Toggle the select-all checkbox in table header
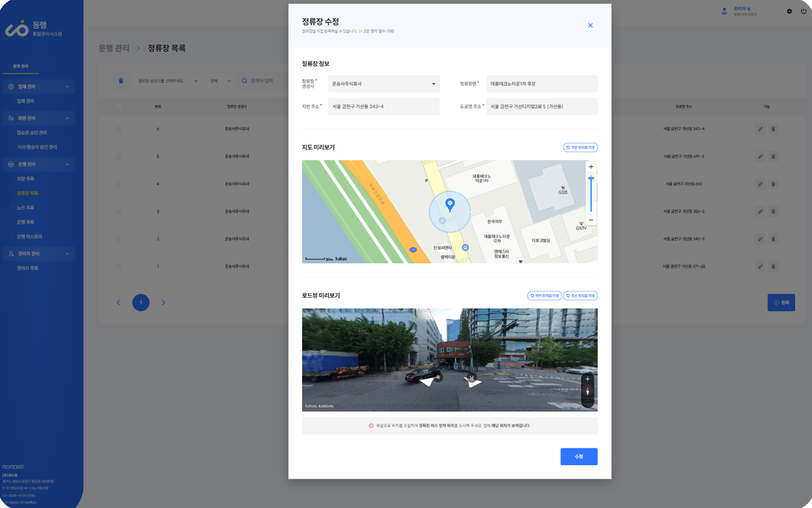Viewport: 812px width, 508px height. pyautogui.click(x=118, y=106)
